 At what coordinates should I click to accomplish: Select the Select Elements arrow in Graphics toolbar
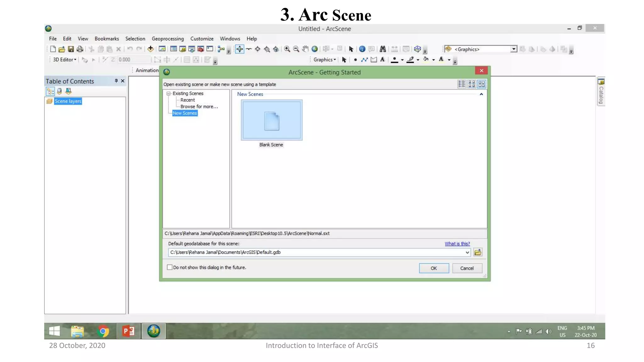(x=344, y=60)
